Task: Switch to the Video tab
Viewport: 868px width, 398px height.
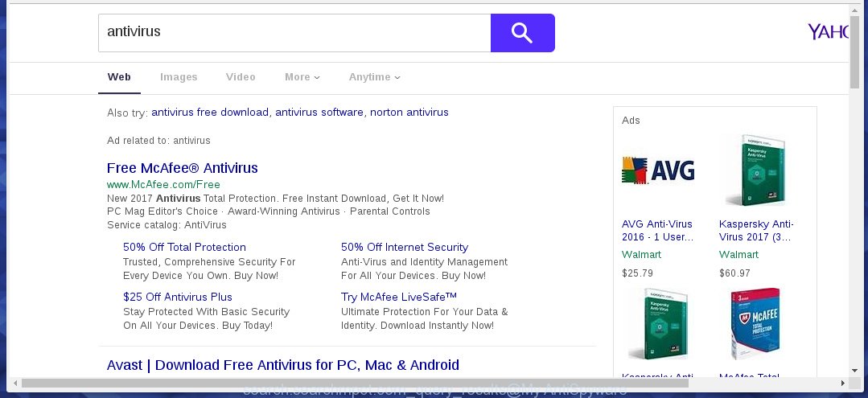Action: [241, 77]
